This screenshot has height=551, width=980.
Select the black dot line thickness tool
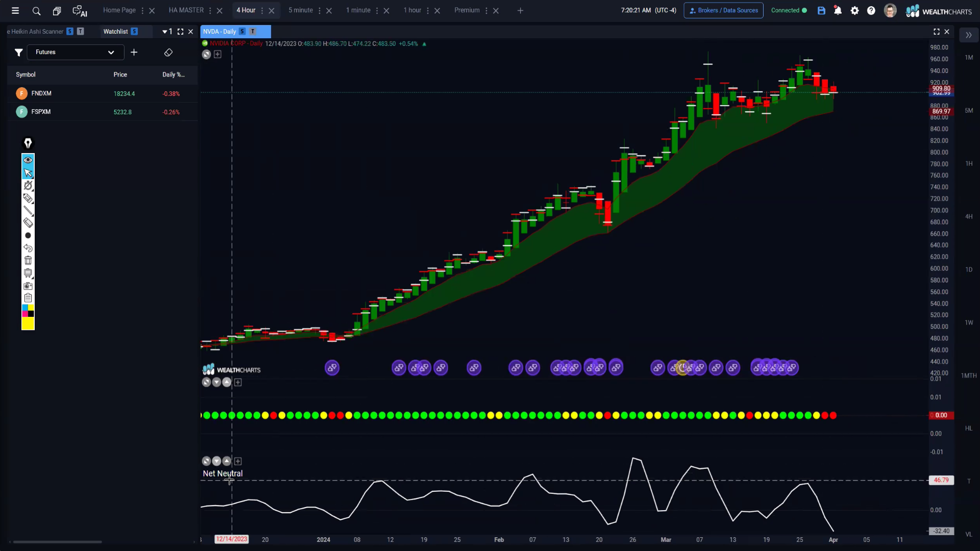28,235
